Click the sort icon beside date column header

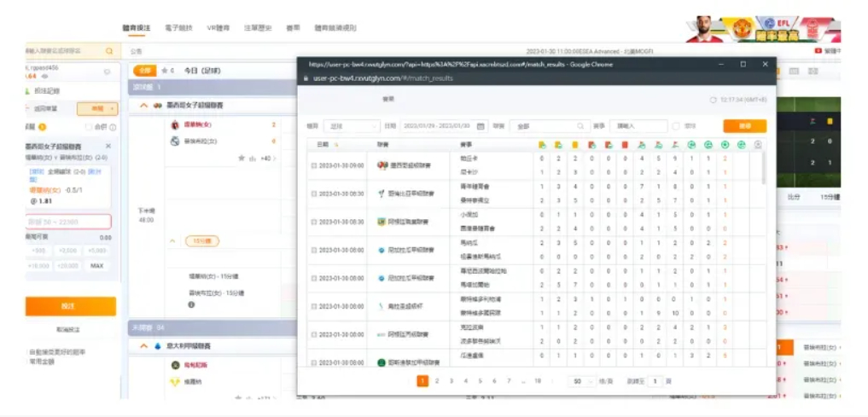click(x=336, y=145)
